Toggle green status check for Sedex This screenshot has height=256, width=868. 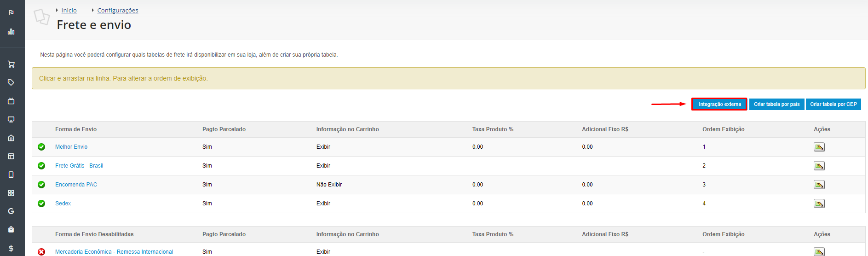pyautogui.click(x=41, y=204)
